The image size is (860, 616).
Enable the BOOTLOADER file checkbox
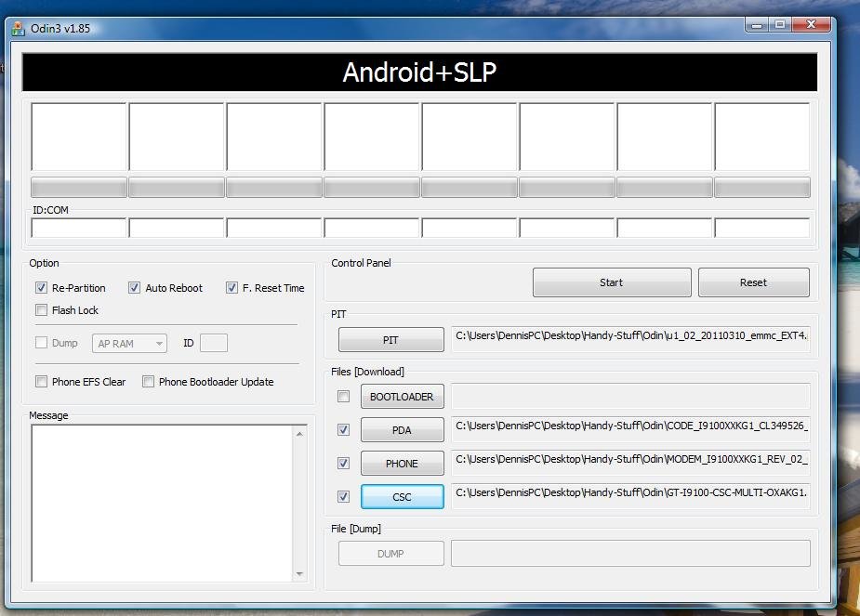(343, 396)
